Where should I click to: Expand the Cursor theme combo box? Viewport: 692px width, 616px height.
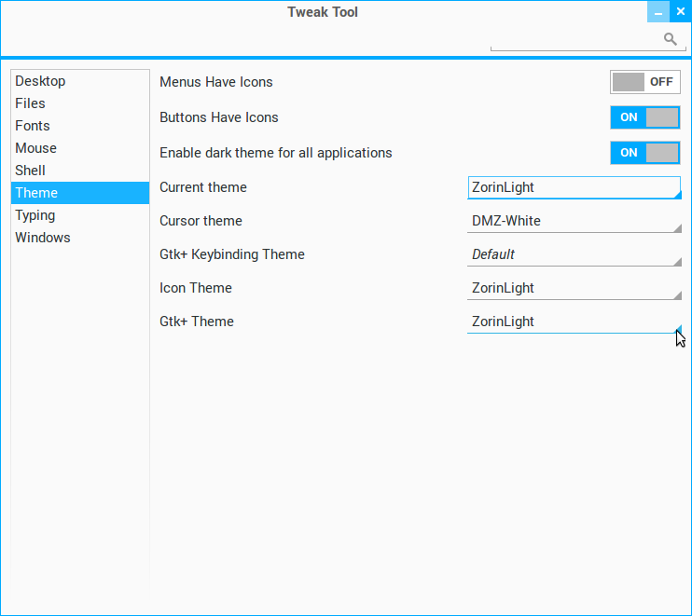click(x=574, y=221)
